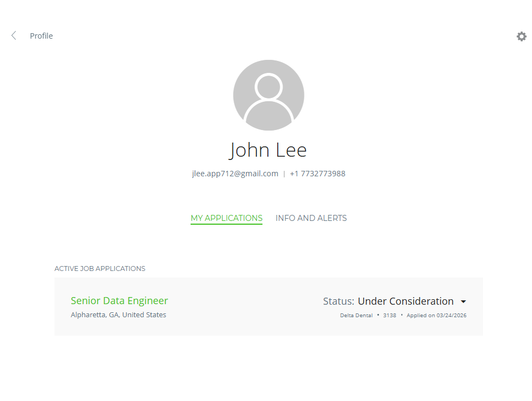Click the Active Job Applications heading
This screenshot has width=532, height=401.
pos(100,269)
